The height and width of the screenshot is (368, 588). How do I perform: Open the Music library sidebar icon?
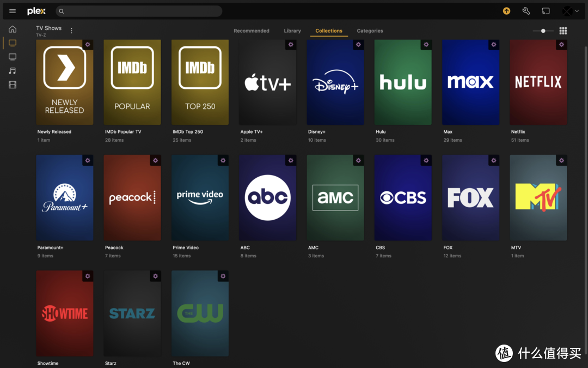coord(13,70)
